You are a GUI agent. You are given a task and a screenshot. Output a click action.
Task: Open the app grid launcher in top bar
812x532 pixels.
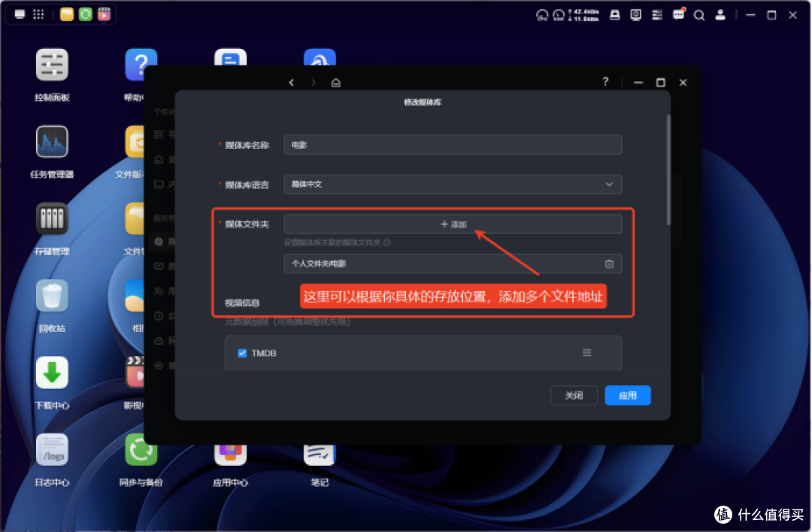(38, 14)
